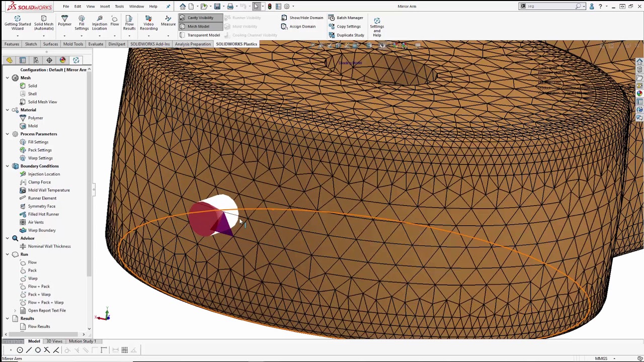Open the Options gear icon
The image size is (644, 362).
287,7
